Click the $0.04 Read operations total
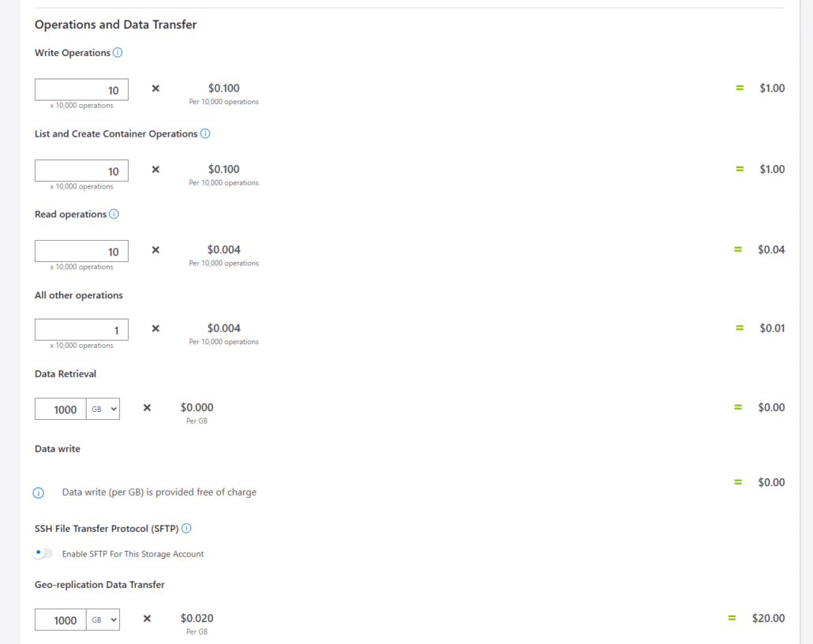813x644 pixels. (772, 249)
